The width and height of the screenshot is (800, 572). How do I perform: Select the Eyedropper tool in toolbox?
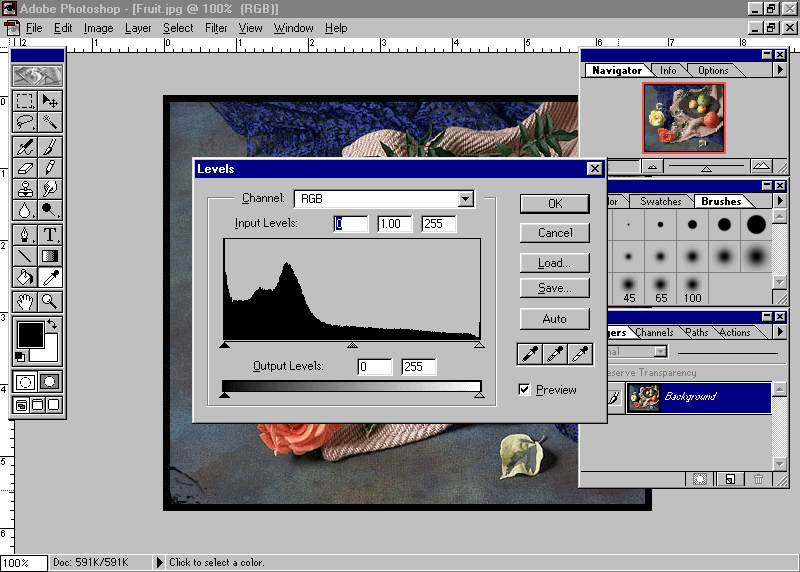click(49, 277)
